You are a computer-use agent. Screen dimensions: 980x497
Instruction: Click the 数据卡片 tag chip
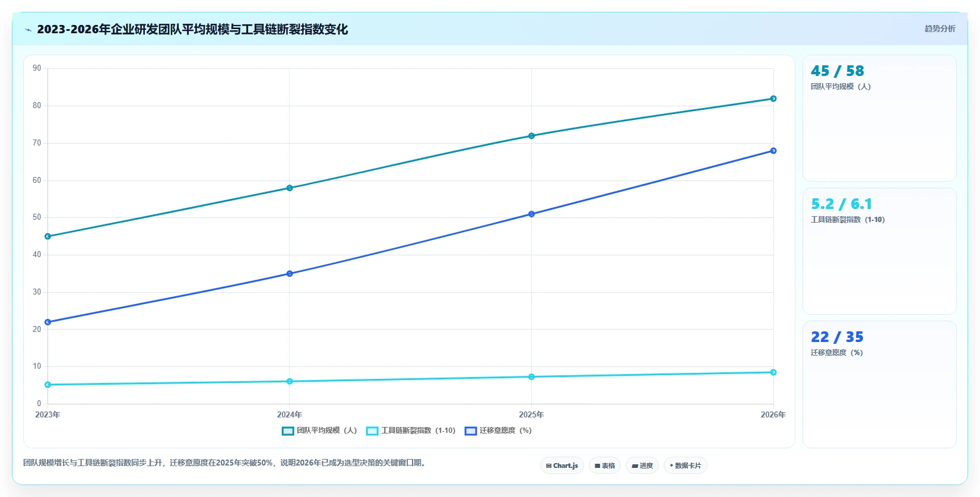[686, 466]
